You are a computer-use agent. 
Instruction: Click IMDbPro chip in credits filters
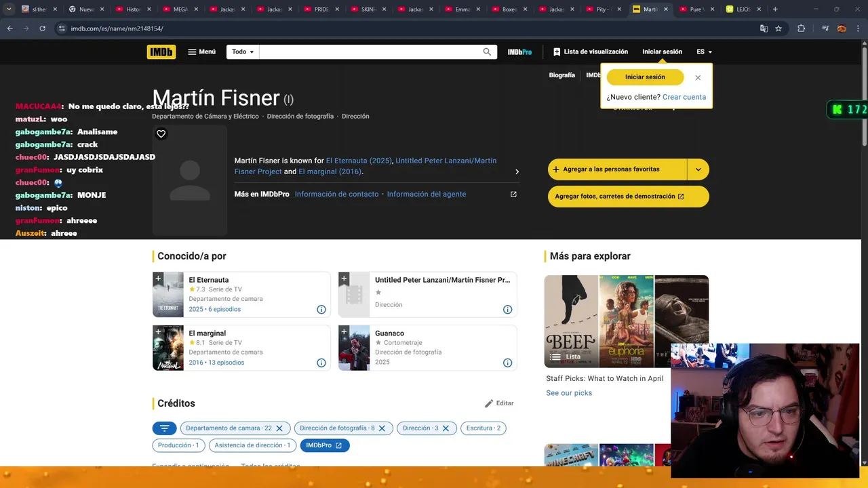click(x=325, y=445)
